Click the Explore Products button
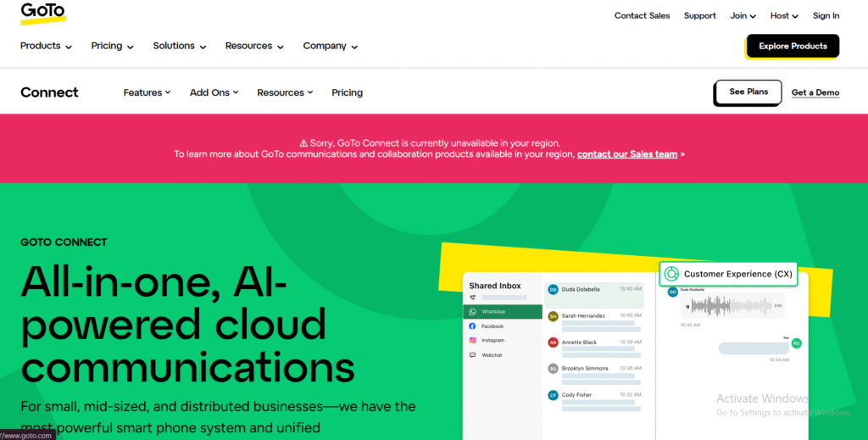Screen dimensions: 868x440 click(793, 46)
